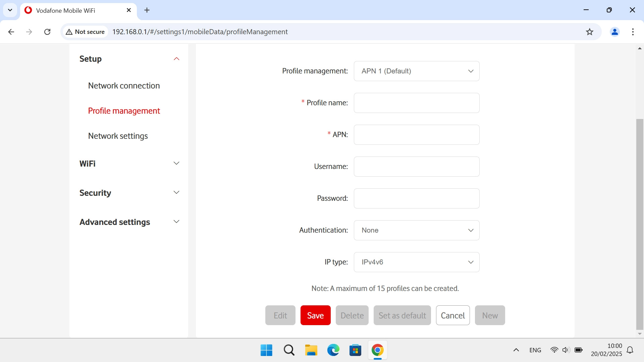Open the IP type dropdown
The width and height of the screenshot is (644, 362).
pyautogui.click(x=416, y=262)
